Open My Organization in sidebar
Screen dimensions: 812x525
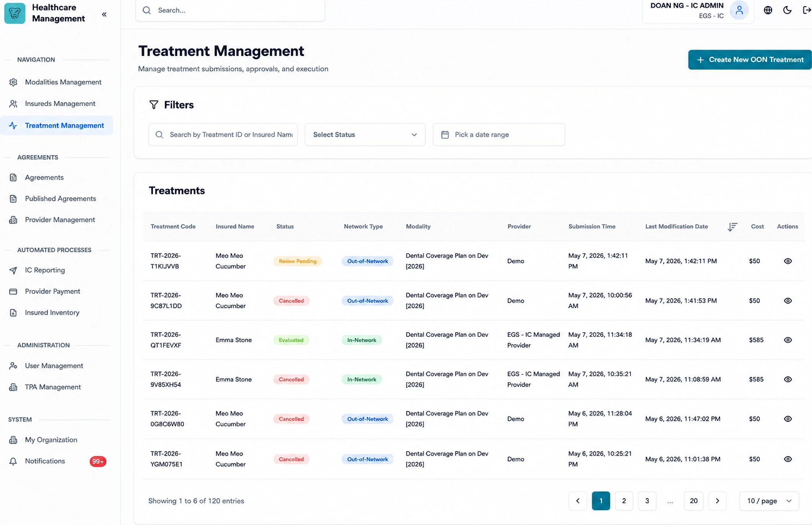click(57, 440)
